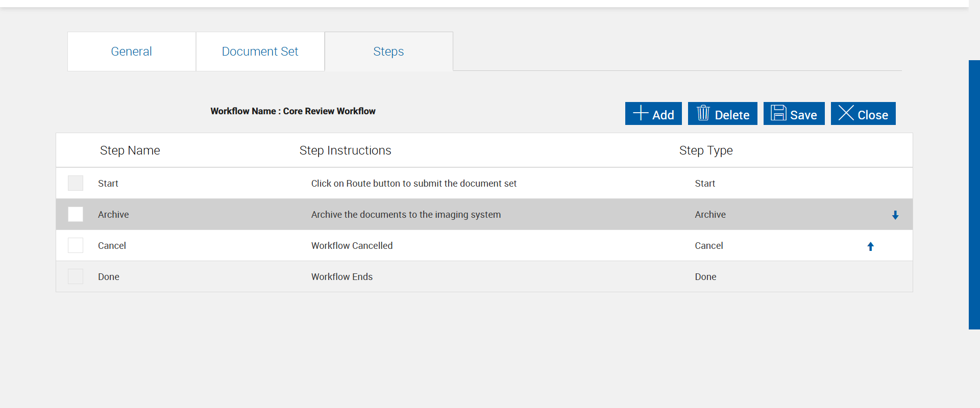Click the Step Instructions column header
This screenshot has width=980, height=408.
click(x=345, y=150)
